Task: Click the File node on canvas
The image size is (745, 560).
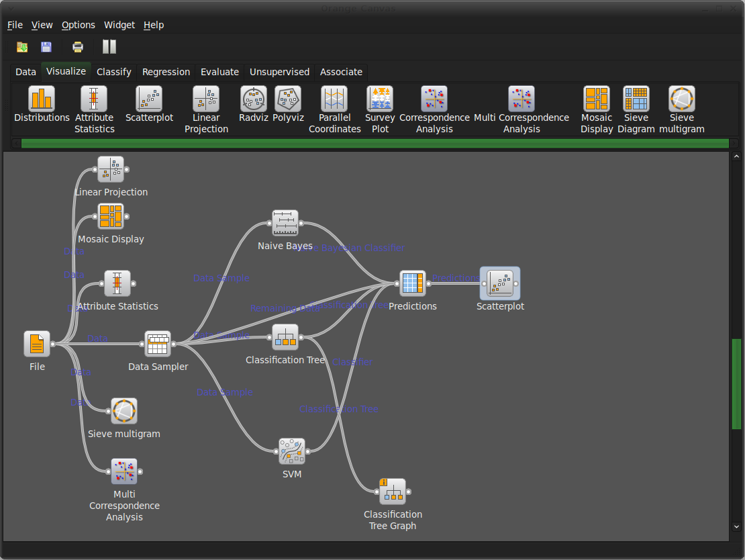Action: [37, 344]
